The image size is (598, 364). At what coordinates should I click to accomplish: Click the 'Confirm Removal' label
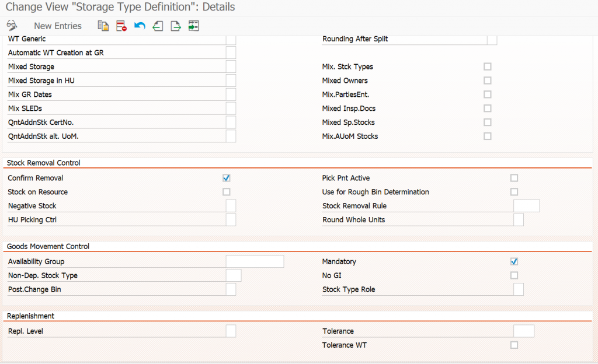click(36, 178)
